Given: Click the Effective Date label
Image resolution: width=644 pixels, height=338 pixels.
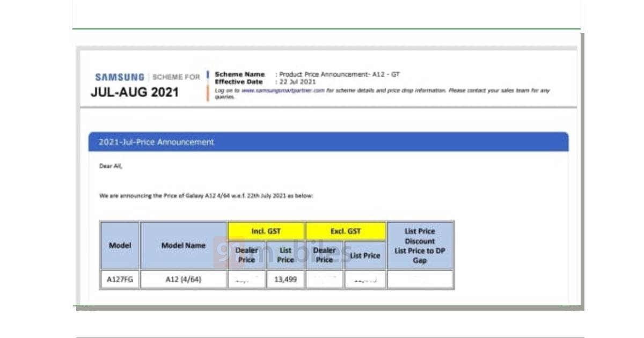Looking at the screenshot, I should tap(239, 82).
